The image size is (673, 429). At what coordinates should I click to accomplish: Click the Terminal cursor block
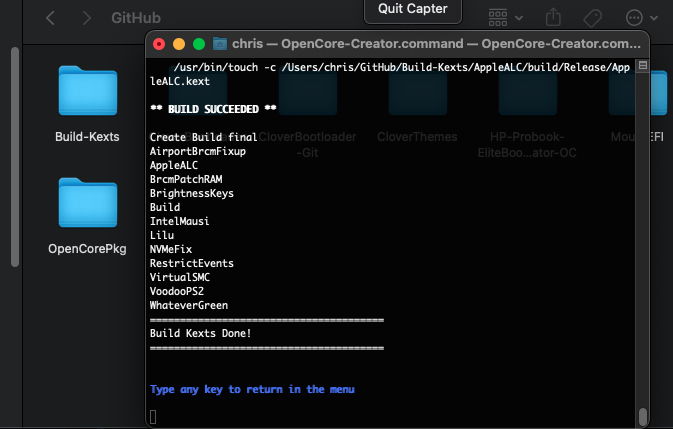(x=153, y=417)
